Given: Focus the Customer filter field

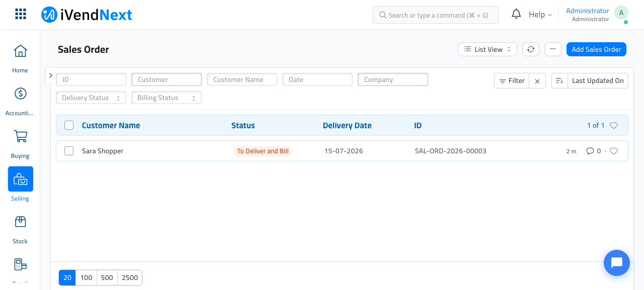Looking at the screenshot, I should (x=167, y=79).
